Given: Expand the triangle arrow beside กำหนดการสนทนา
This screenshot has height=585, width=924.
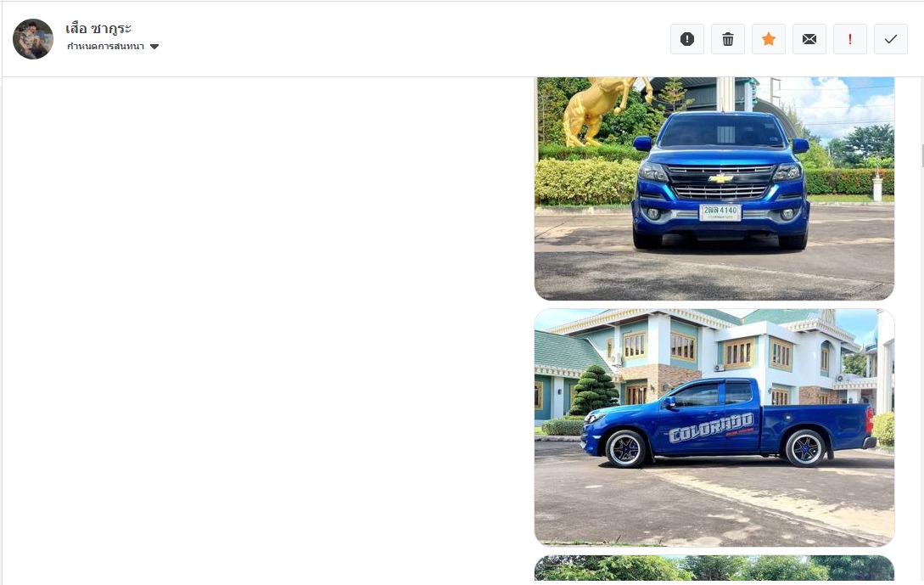Looking at the screenshot, I should pyautogui.click(x=154, y=47).
